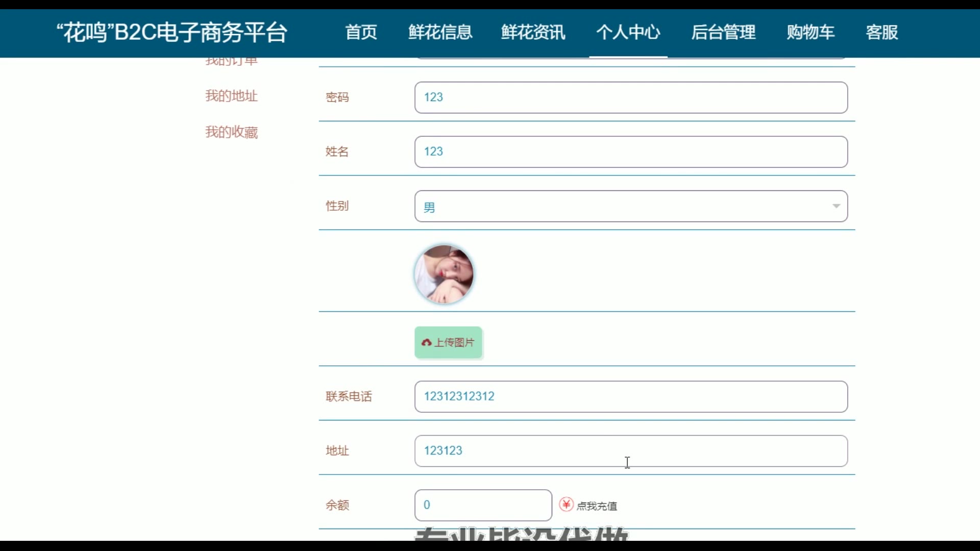Click the circular avatar photo
Viewport: 980px width, 551px height.
pos(444,274)
